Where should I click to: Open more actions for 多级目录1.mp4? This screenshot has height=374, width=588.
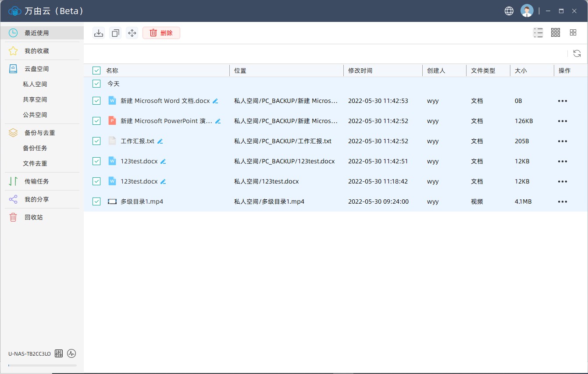562,201
